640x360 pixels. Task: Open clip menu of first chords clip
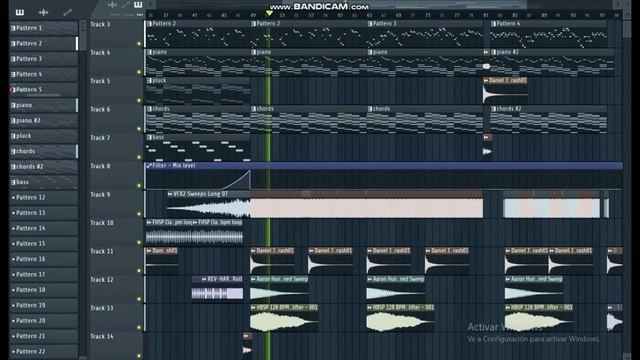point(149,109)
